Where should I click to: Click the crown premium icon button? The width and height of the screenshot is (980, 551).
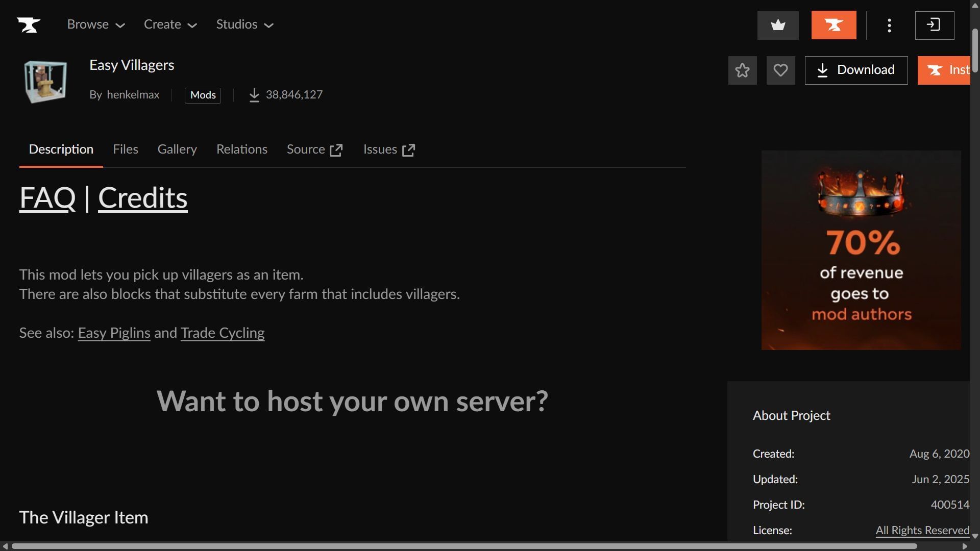pos(778,25)
